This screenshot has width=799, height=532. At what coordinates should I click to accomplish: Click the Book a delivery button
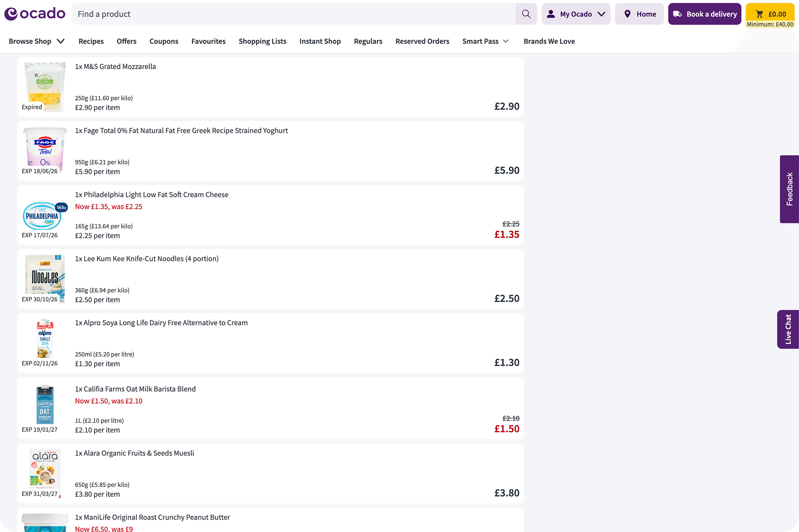pos(704,14)
